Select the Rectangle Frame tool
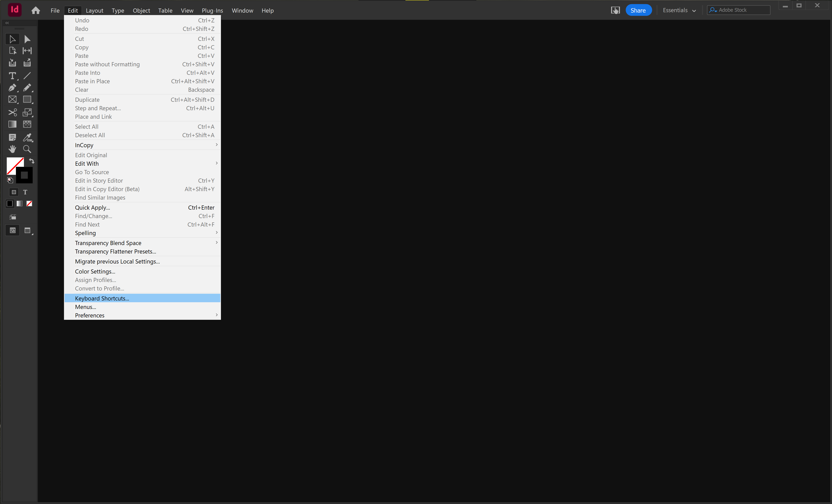832x504 pixels. (x=12, y=99)
